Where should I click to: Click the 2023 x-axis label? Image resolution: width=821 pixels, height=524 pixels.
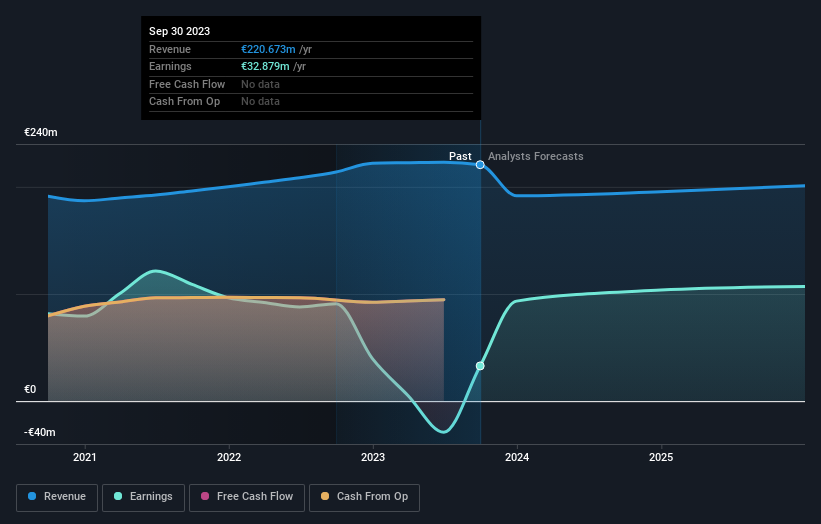point(373,458)
